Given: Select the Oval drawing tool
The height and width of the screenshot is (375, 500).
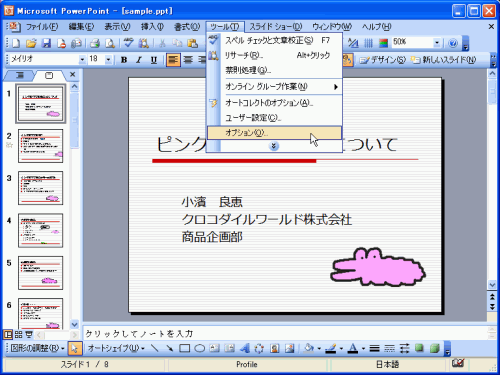Looking at the screenshot, I should pyautogui.click(x=199, y=348).
